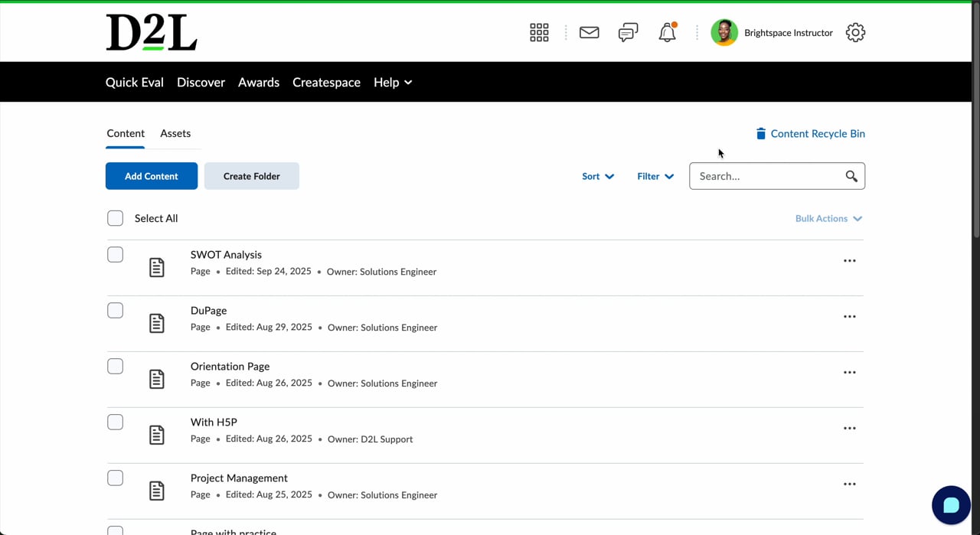Viewport: 980px width, 535px height.
Task: Expand the Filter dropdown
Action: pyautogui.click(x=655, y=176)
